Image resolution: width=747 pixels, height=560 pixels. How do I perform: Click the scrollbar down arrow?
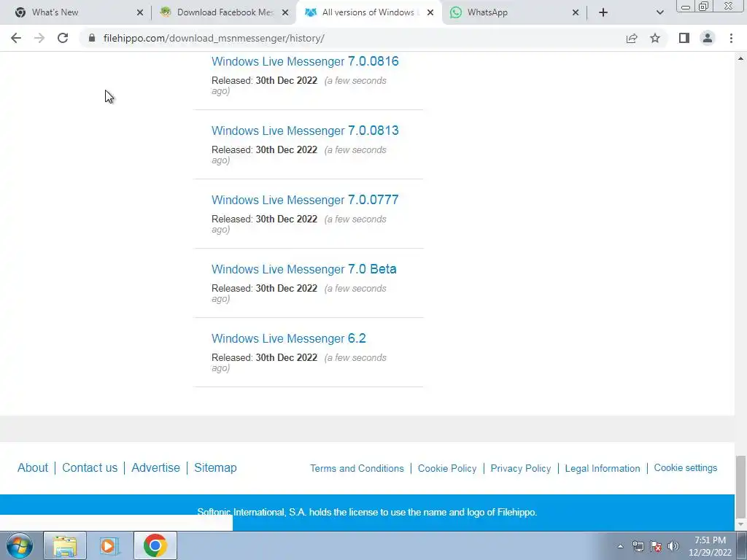coord(740,525)
